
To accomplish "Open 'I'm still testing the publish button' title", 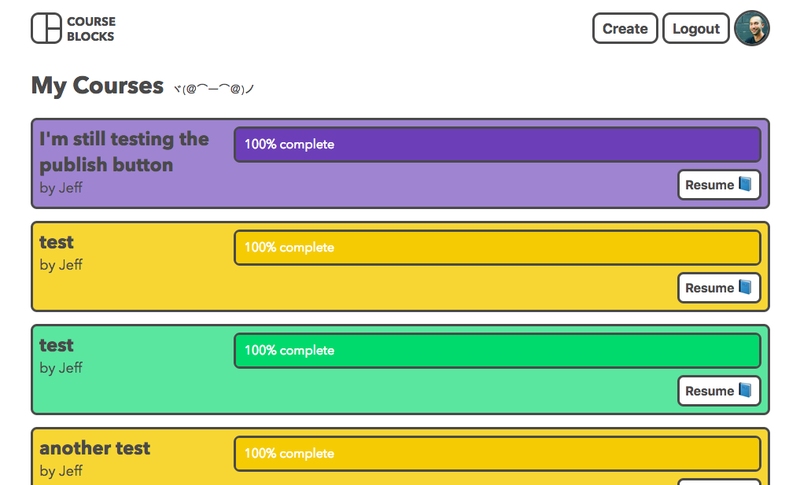I will pos(124,151).
